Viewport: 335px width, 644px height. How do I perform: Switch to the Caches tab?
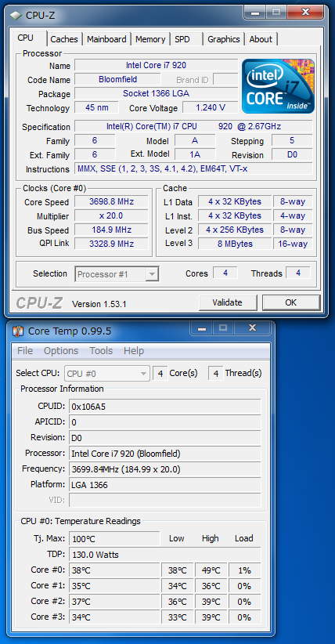(64, 39)
